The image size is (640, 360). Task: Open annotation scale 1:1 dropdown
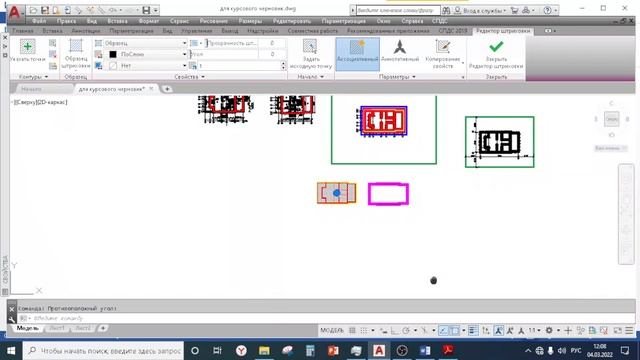(534, 330)
